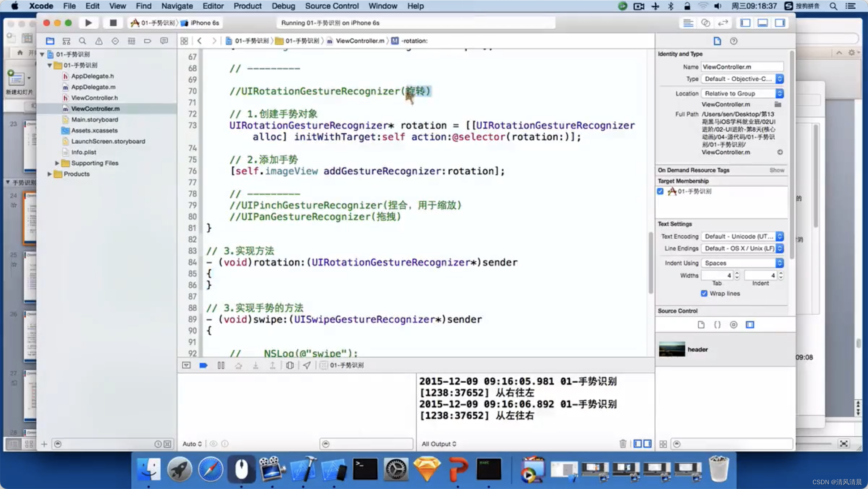Reveal the file path in Finder with the arrow icon
868x489 pixels.
pos(780,152)
